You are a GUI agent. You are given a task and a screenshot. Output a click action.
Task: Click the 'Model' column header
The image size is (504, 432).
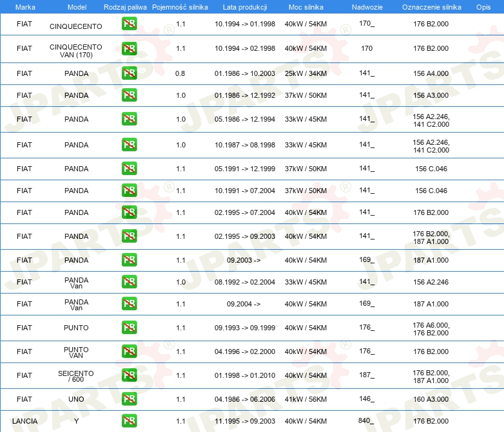(77, 7)
